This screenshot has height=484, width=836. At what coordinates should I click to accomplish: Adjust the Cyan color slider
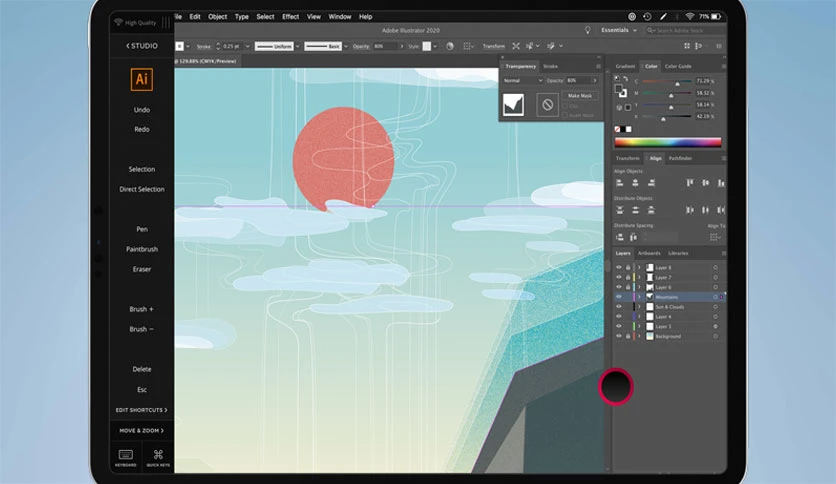(x=666, y=82)
